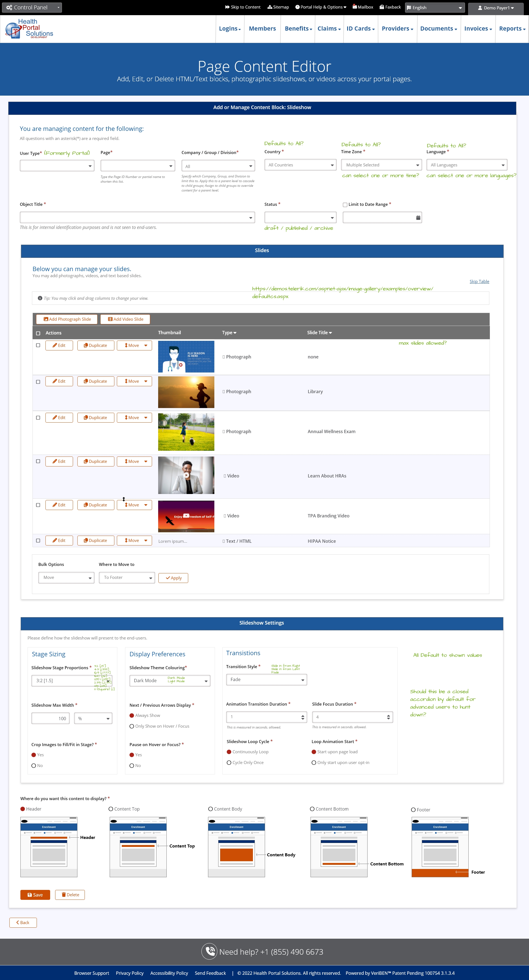Duplicate the HIPAA Notice slide
The height and width of the screenshot is (980, 529).
96,541
